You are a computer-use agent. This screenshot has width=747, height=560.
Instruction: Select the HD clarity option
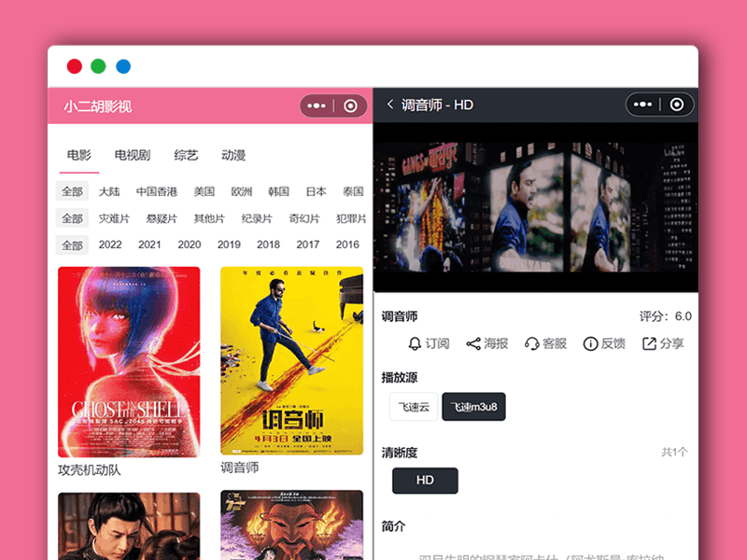(425, 480)
